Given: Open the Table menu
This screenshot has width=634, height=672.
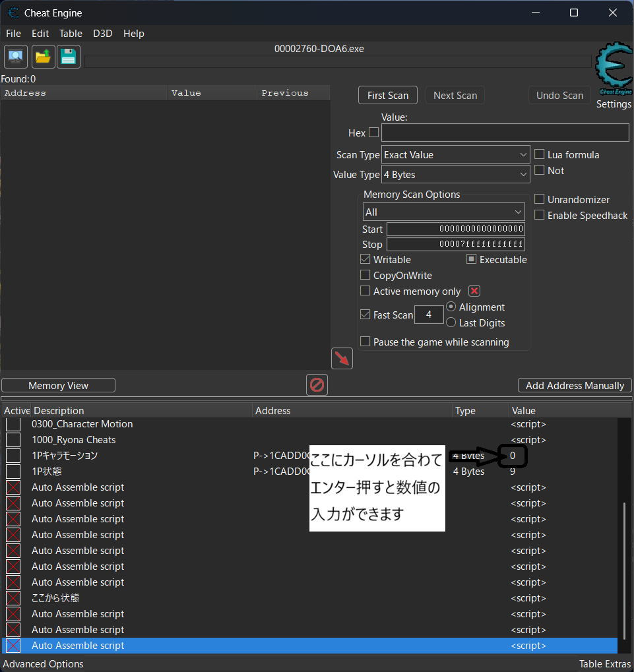Looking at the screenshot, I should click(71, 34).
